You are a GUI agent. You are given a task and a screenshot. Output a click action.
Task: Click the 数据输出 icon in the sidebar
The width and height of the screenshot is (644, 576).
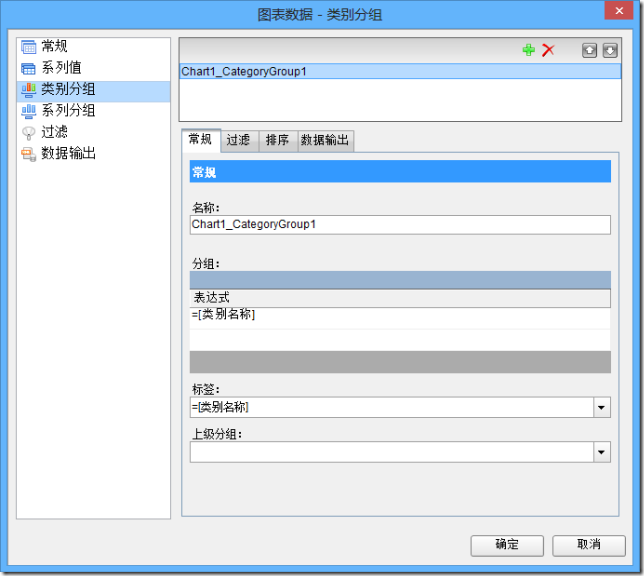click(28, 154)
